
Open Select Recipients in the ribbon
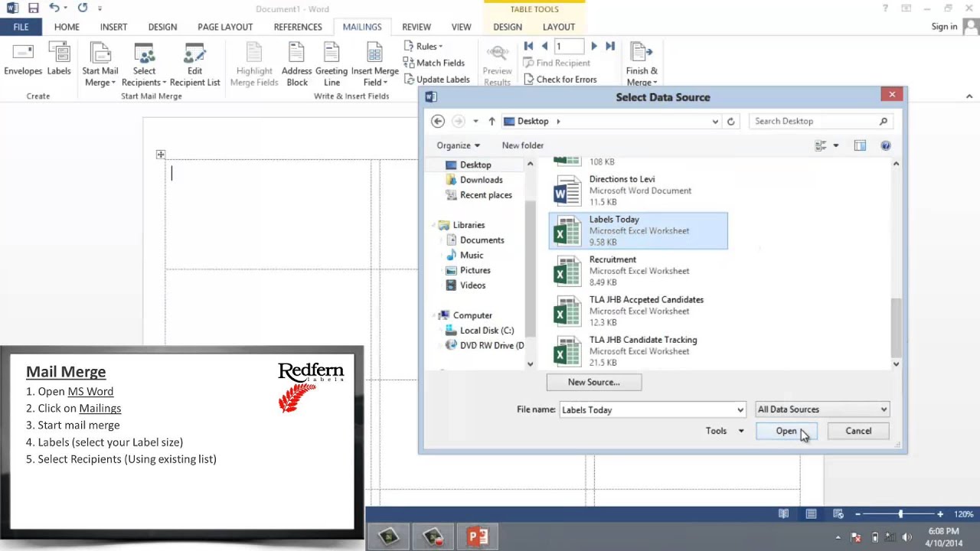[144, 65]
